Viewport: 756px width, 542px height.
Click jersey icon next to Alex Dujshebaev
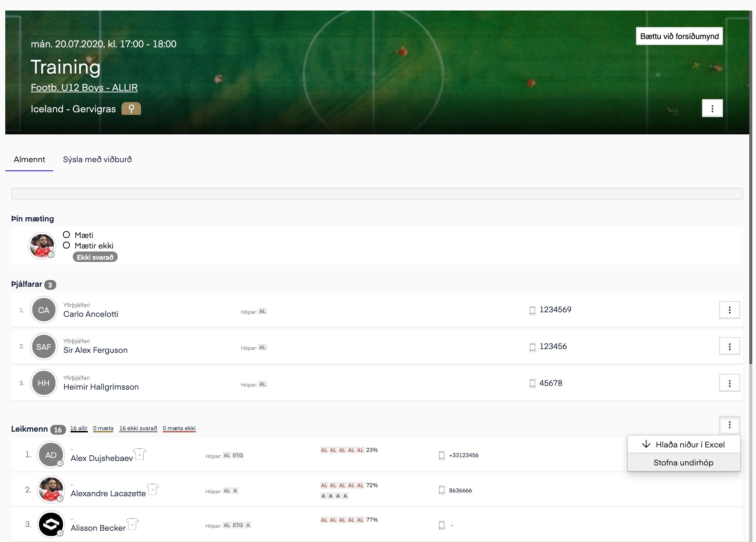pos(140,454)
